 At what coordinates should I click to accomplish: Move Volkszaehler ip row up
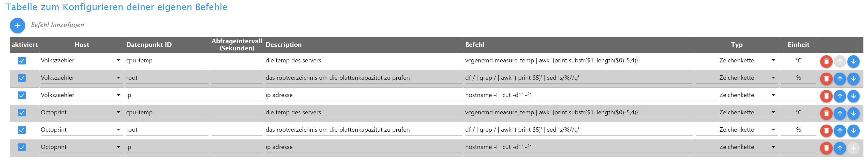[840, 96]
